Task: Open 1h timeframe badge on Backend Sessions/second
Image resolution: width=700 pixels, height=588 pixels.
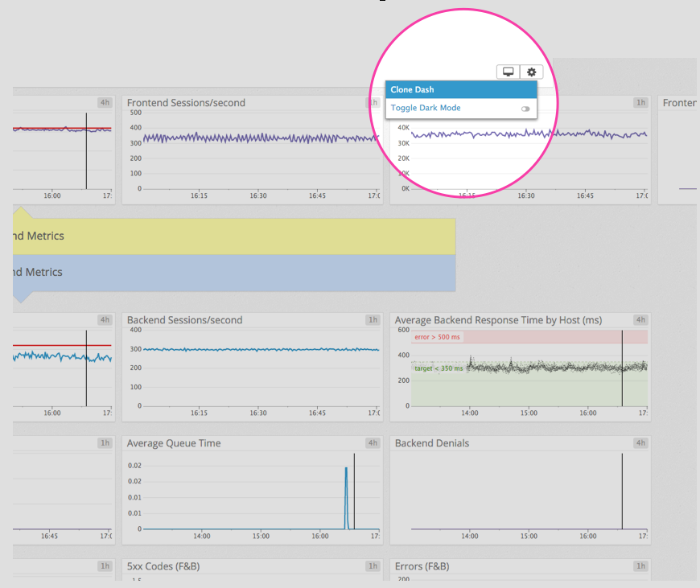Action: 373,320
